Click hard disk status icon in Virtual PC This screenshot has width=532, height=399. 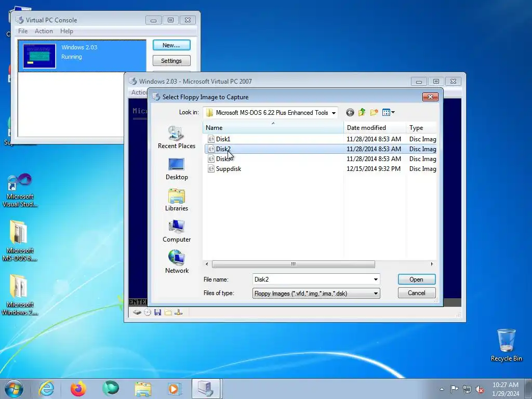137,312
